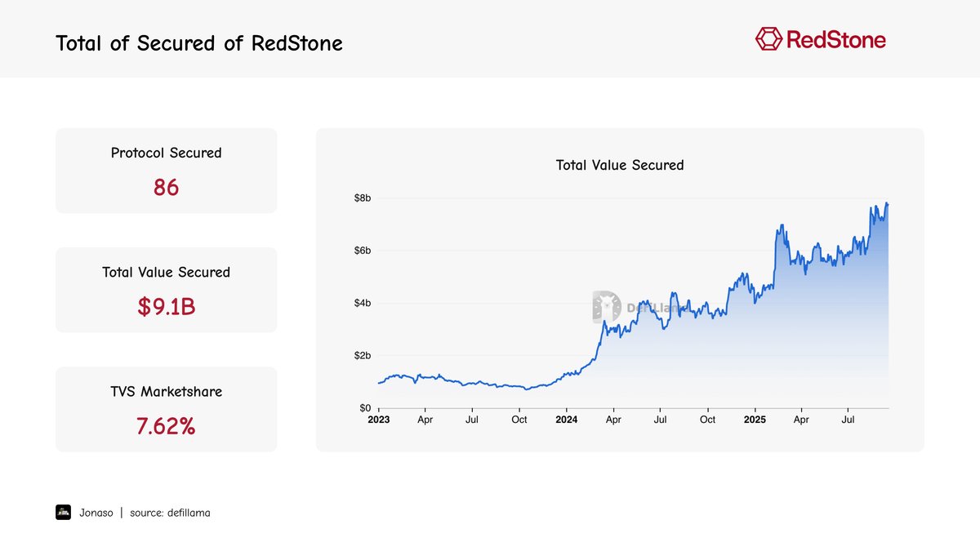The height and width of the screenshot is (551, 980).
Task: Click the Jonaso avatar icon
Action: coord(63,513)
